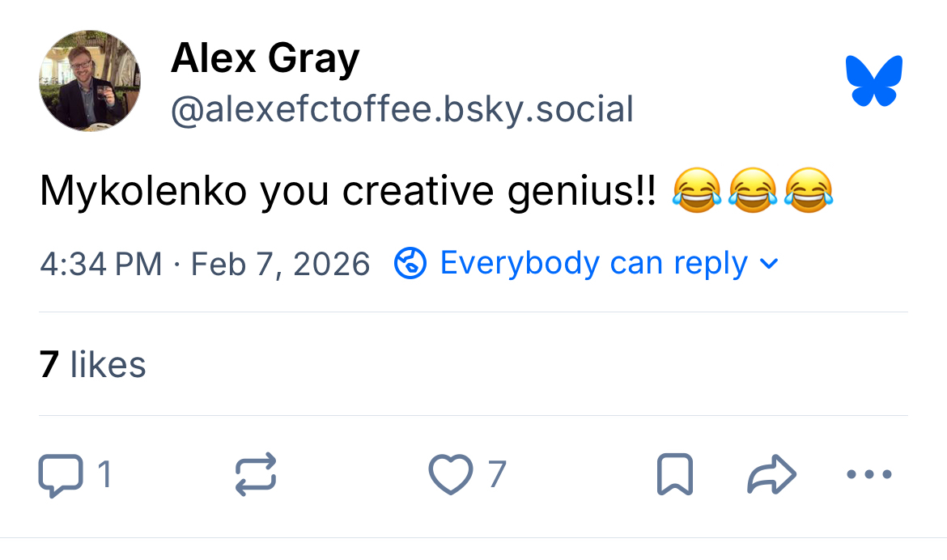Bookmark this post using the bookmark icon
This screenshot has height=560, width=947.
point(674,475)
